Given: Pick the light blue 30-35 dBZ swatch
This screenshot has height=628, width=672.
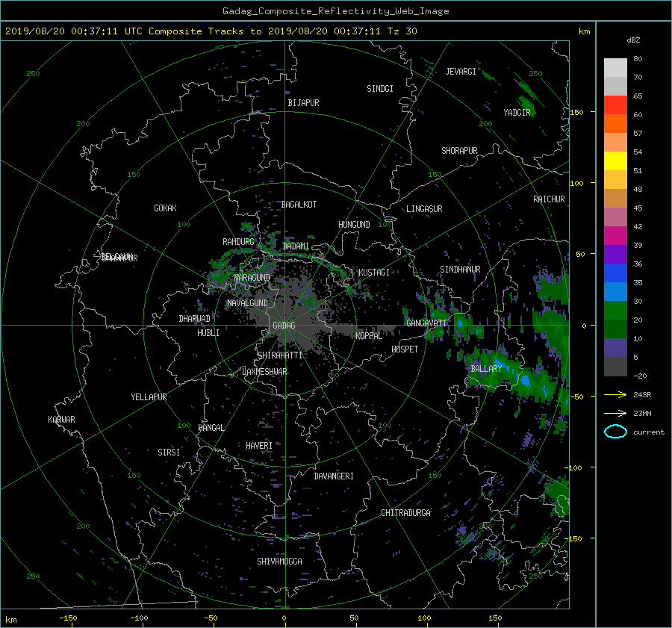Looking at the screenshot, I should pos(615,291).
